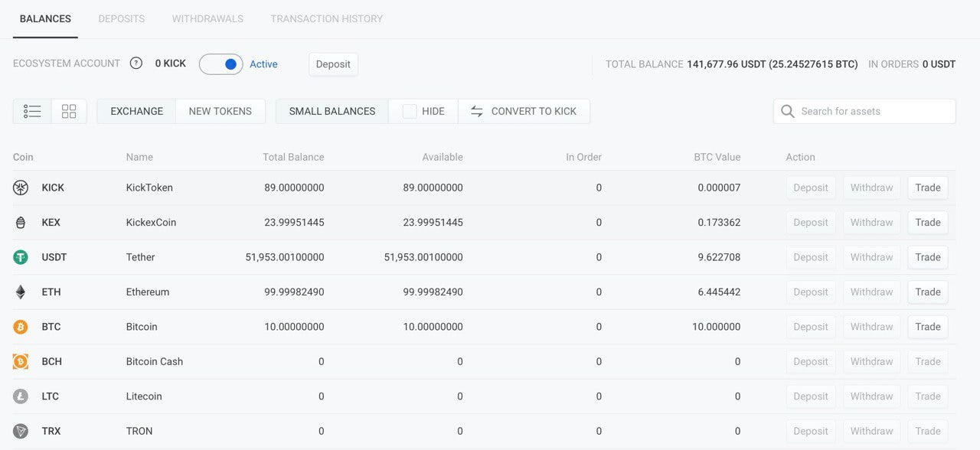Click Deposit for BTC row
Image resolution: width=980 pixels, height=450 pixels.
(x=811, y=327)
